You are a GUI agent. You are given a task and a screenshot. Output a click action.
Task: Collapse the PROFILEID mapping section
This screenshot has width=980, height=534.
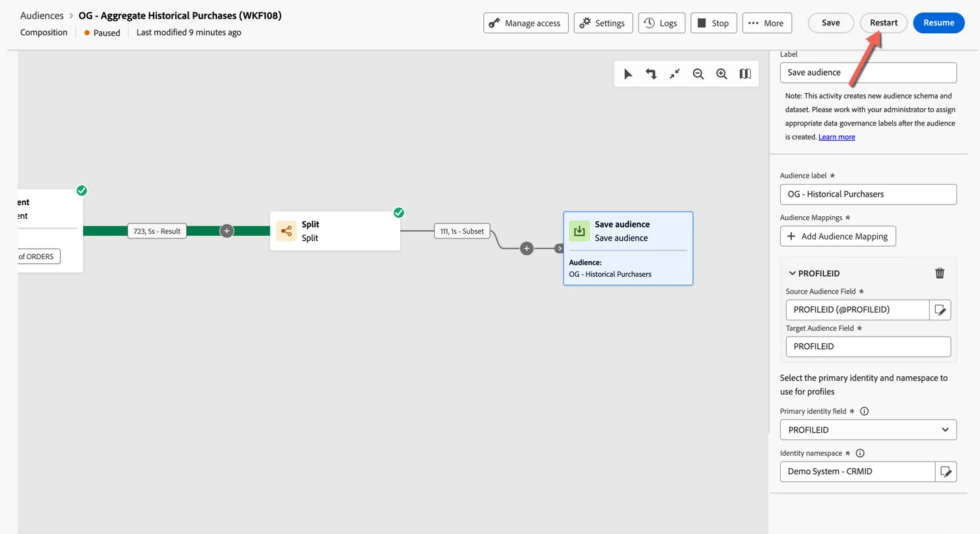pos(792,274)
